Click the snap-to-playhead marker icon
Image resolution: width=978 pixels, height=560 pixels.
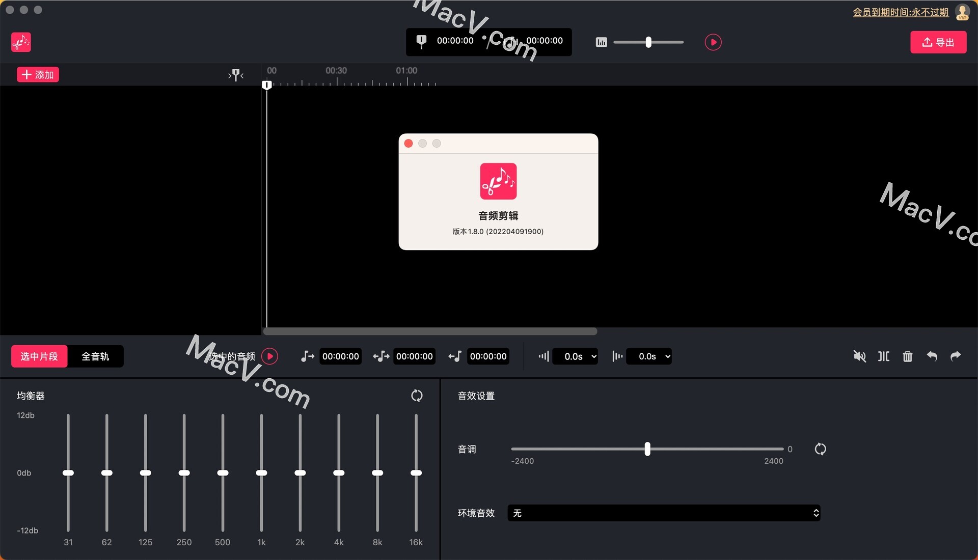coord(236,75)
